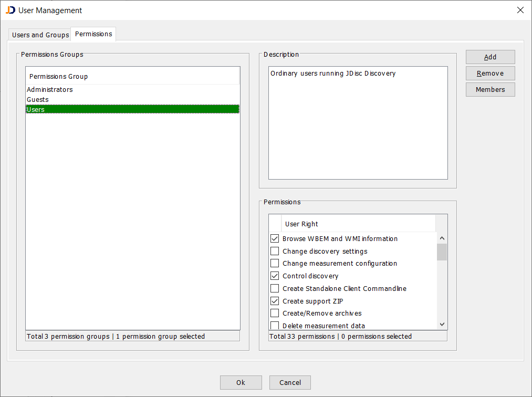Enable Create Standalone Client Commandline permission

point(274,288)
